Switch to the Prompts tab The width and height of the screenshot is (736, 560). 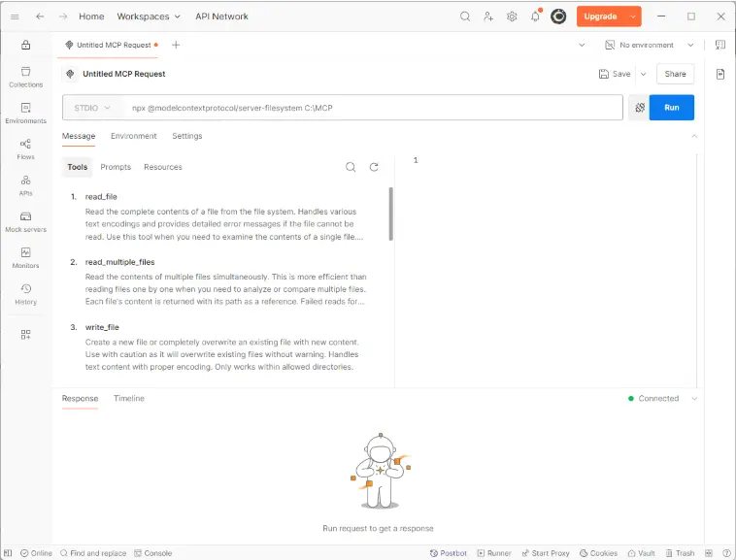pyautogui.click(x=116, y=167)
